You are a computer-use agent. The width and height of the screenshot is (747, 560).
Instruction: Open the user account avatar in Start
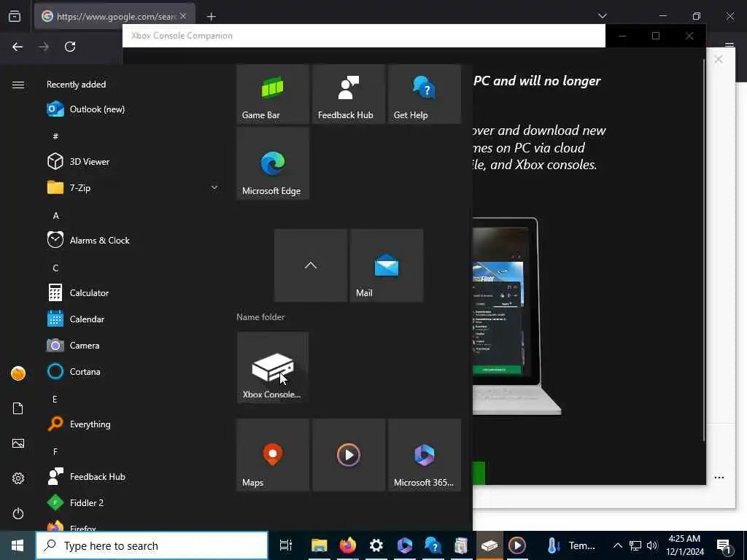click(18, 373)
